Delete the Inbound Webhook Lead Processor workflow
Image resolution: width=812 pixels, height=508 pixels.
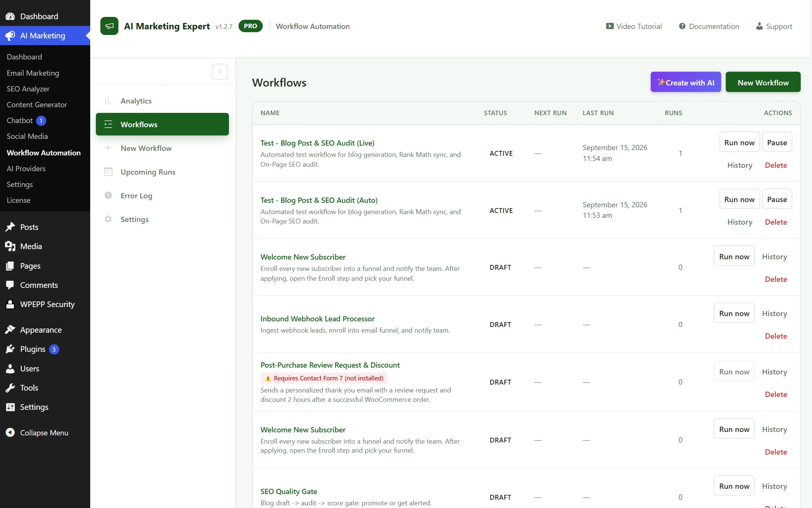776,336
